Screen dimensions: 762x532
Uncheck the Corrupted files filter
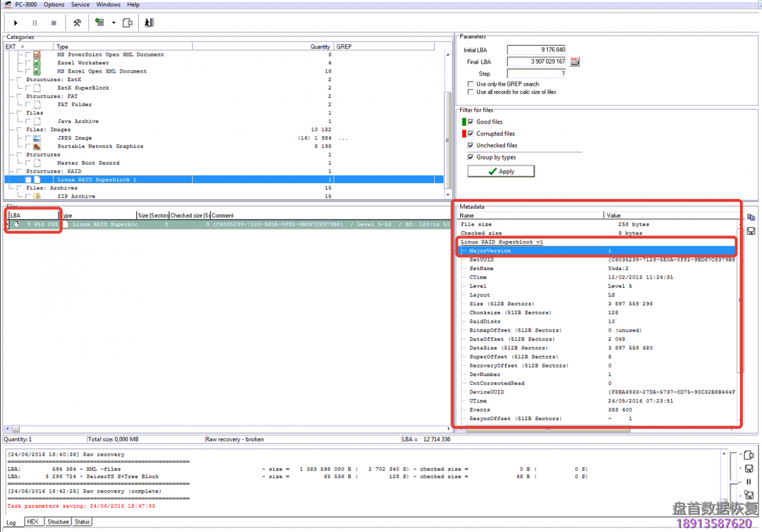pos(471,134)
